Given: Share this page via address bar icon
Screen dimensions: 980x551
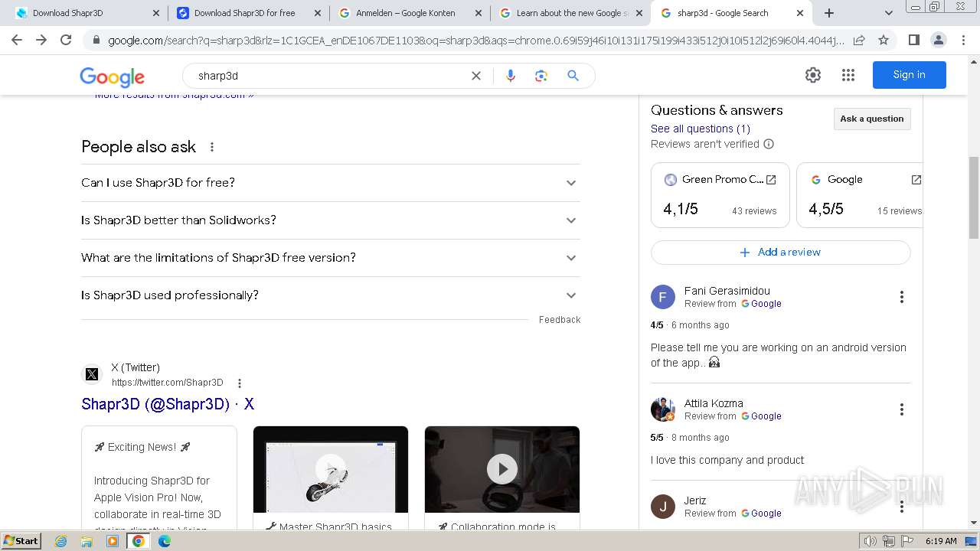Looking at the screenshot, I should tap(859, 40).
